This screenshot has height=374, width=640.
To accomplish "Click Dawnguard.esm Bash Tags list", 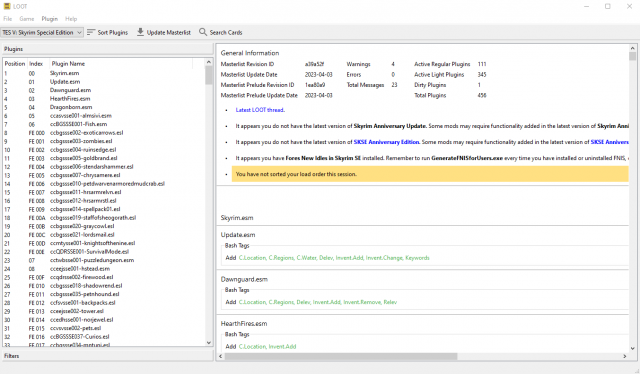I will (318, 303).
